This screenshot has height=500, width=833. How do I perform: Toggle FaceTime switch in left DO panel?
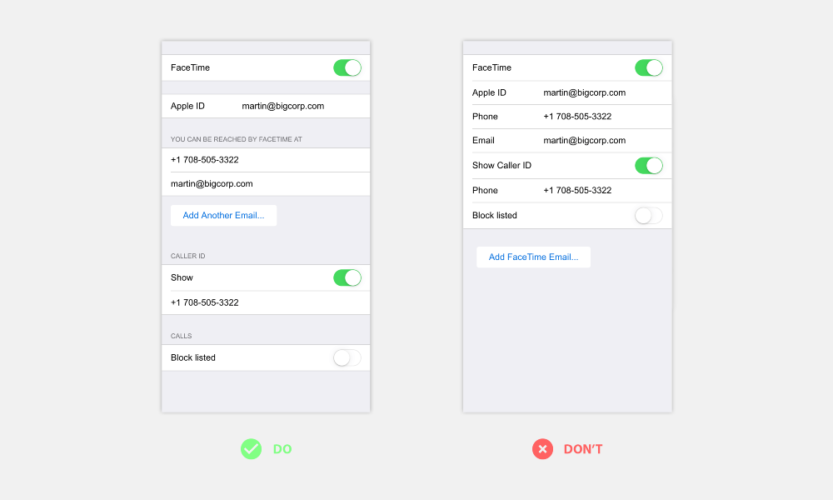coord(347,68)
